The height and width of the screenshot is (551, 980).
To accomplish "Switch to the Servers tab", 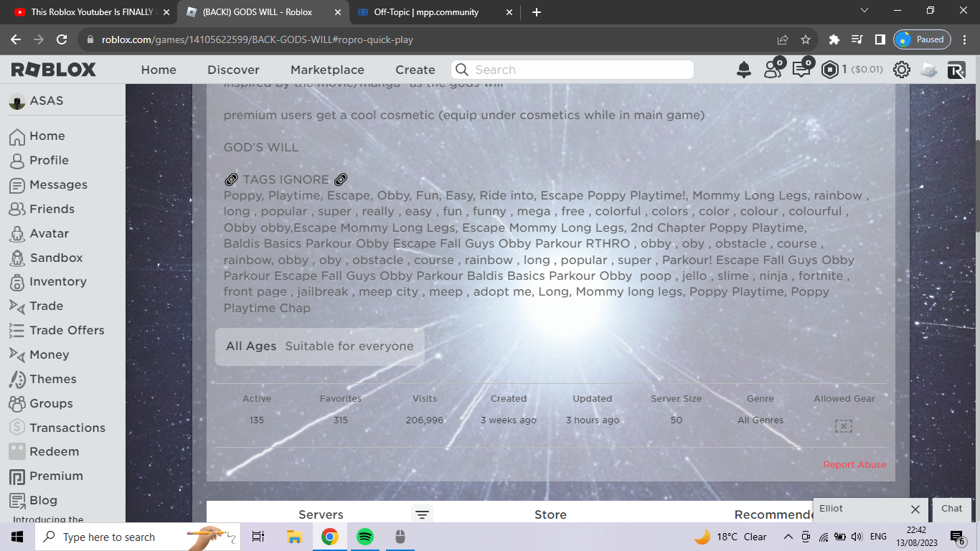I will pos(321,514).
